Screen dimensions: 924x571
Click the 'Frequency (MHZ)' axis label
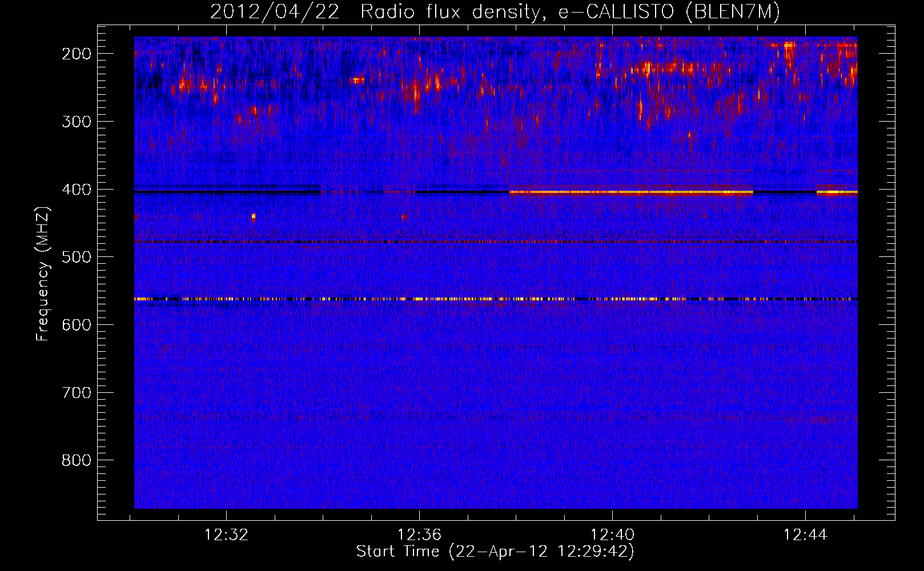43,274
